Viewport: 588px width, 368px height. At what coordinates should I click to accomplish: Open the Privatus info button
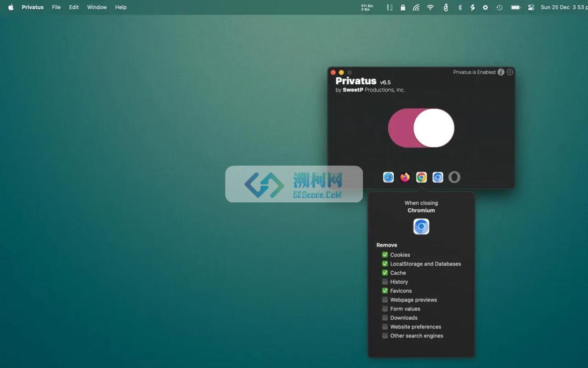point(501,72)
